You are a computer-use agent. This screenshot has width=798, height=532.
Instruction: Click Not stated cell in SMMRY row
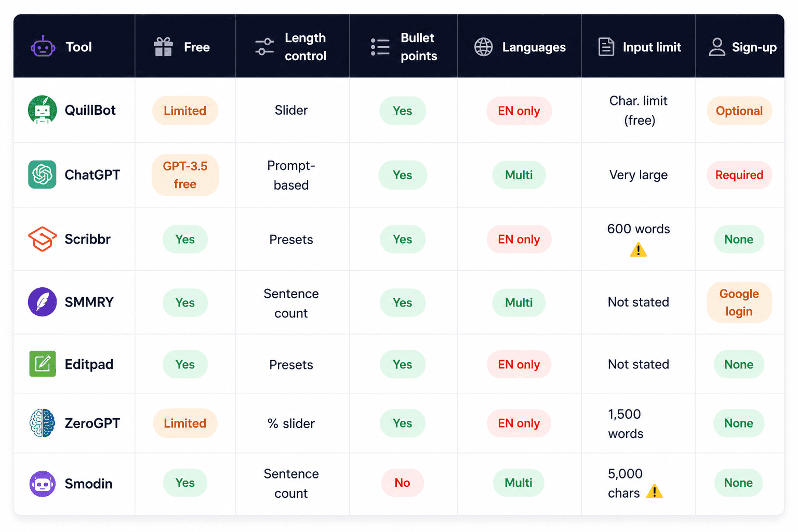click(639, 302)
